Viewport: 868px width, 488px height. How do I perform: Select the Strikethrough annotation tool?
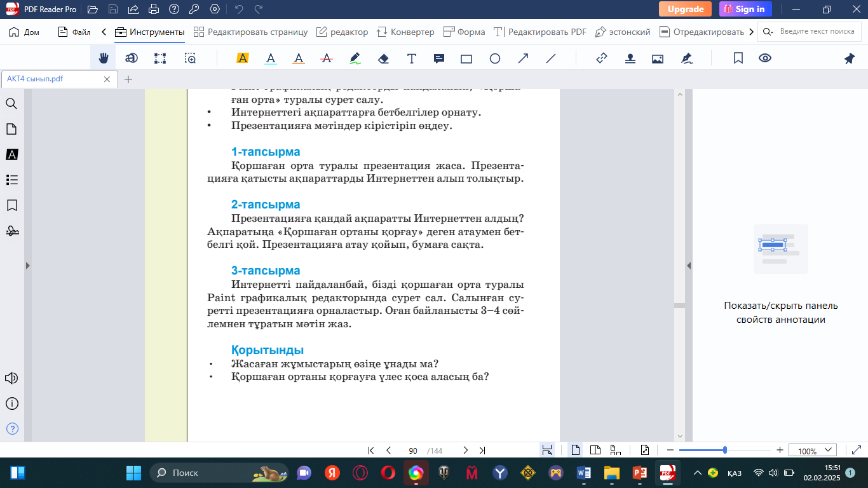[x=327, y=58]
